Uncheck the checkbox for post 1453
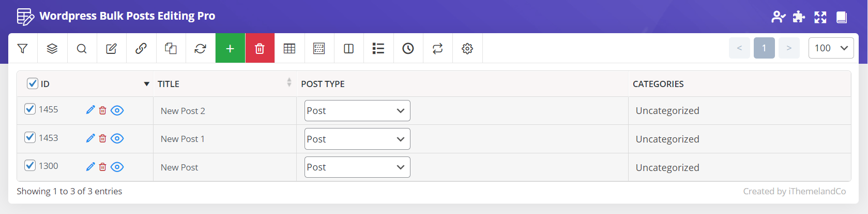Viewport: 868px width, 214px height. [30, 137]
